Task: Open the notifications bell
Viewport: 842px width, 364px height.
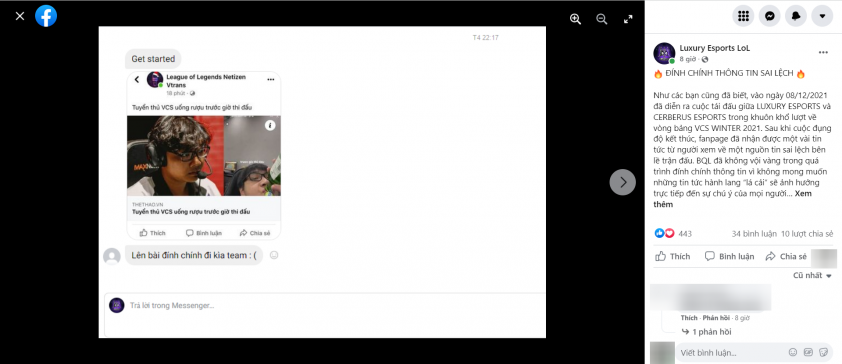Action: (x=796, y=16)
